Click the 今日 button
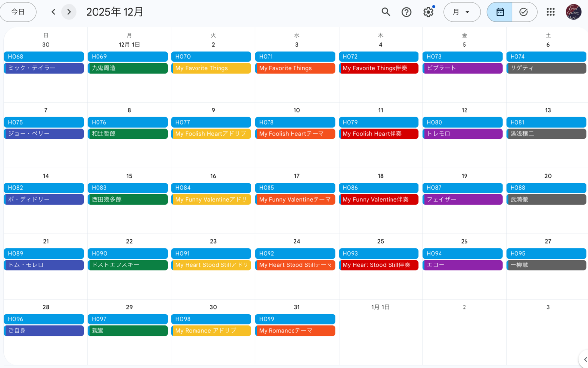Screen dimensions: 588x368 [x=18, y=12]
